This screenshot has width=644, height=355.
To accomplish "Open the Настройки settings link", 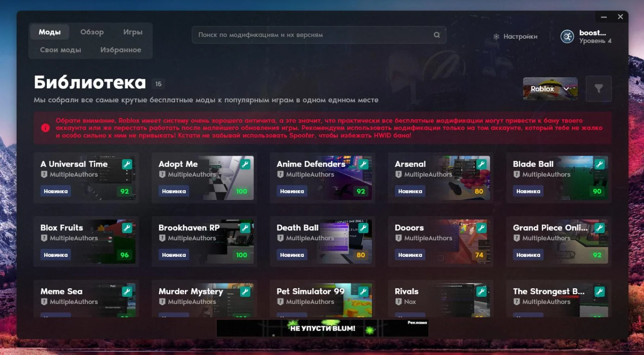I will tap(520, 37).
